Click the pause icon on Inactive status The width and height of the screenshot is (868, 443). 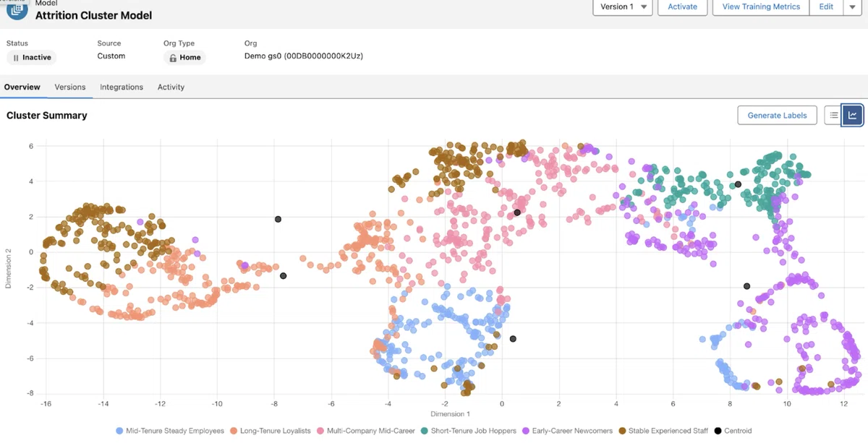tap(16, 58)
